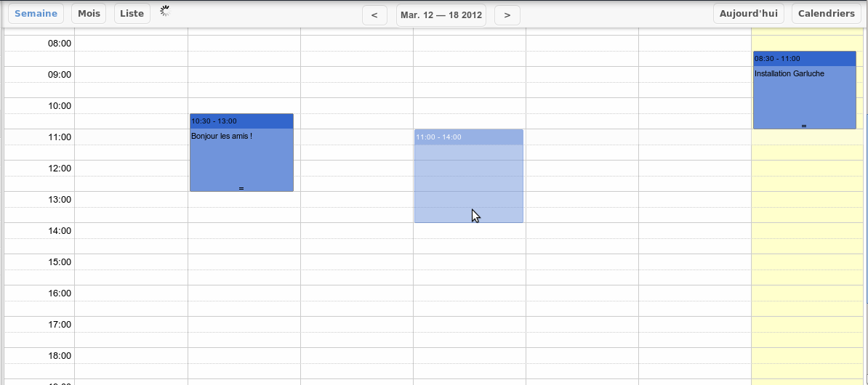Click the next week arrow button
Screen dimensions: 868x385
coord(507,15)
